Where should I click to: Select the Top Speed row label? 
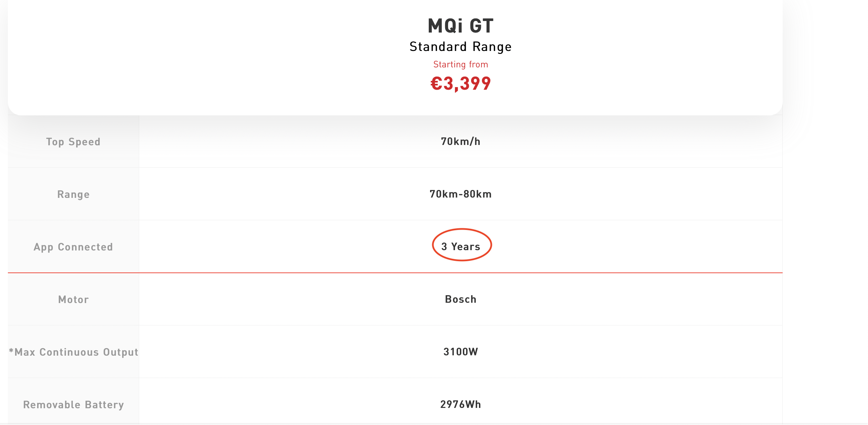[x=73, y=142]
